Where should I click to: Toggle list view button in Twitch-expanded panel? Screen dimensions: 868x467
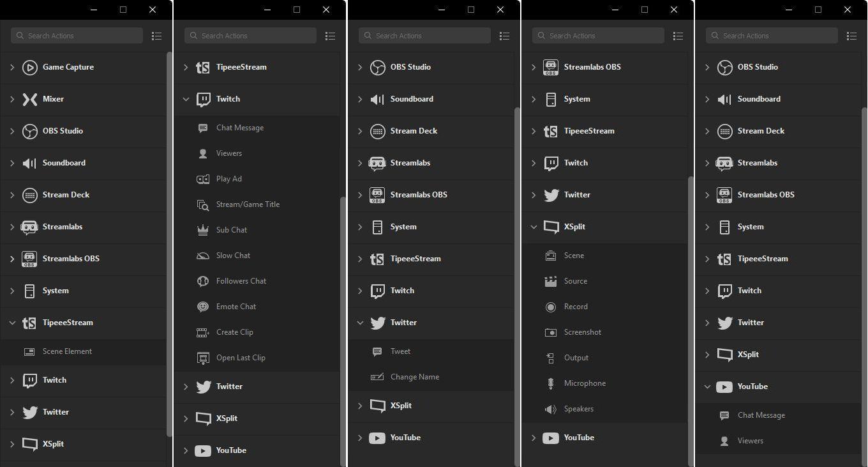point(330,36)
